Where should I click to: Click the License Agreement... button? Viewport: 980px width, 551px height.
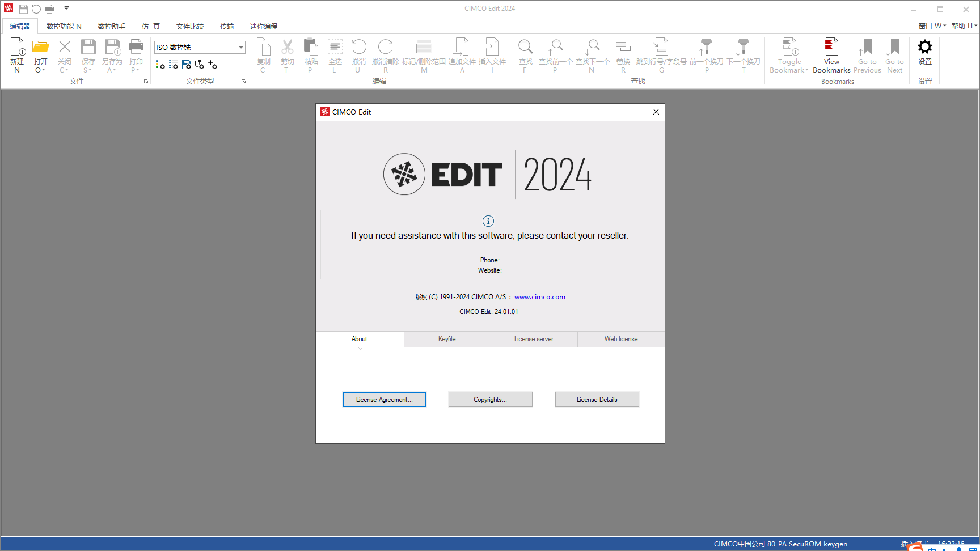coord(385,400)
